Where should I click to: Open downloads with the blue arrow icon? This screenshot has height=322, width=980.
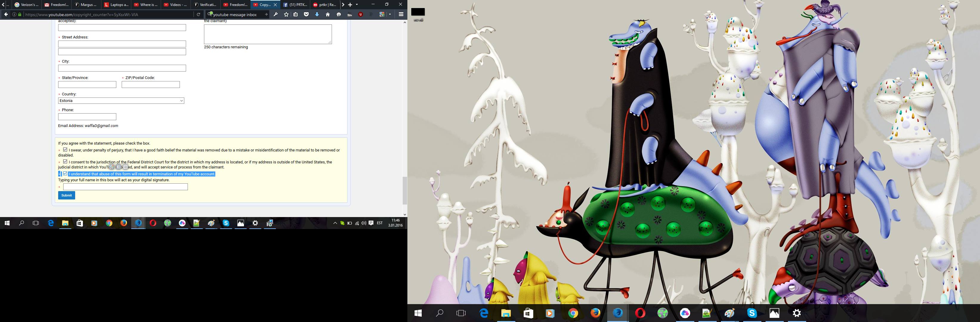tap(317, 14)
